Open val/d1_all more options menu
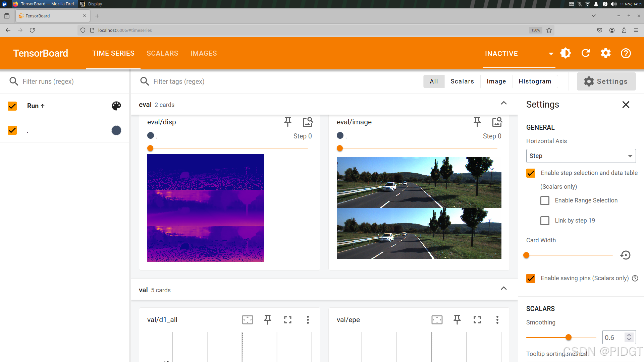 [x=308, y=320]
